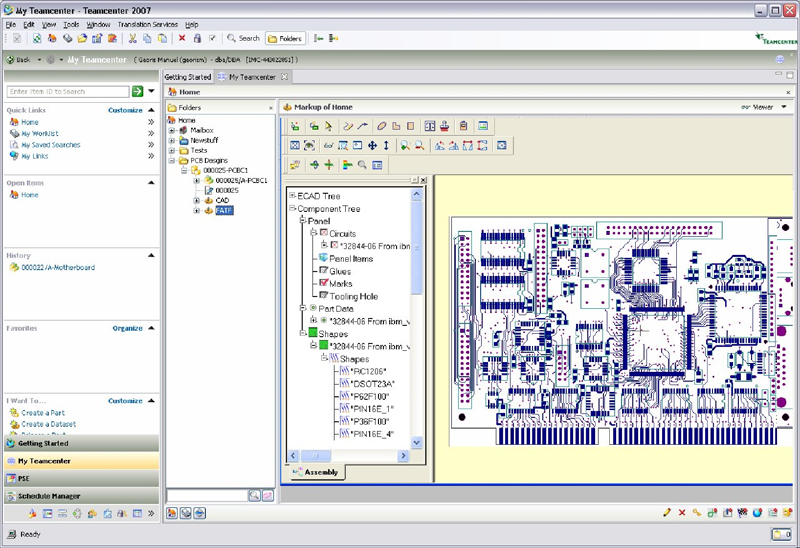Open the Translation Services menu
The height and width of the screenshot is (548, 800).
[147, 24]
